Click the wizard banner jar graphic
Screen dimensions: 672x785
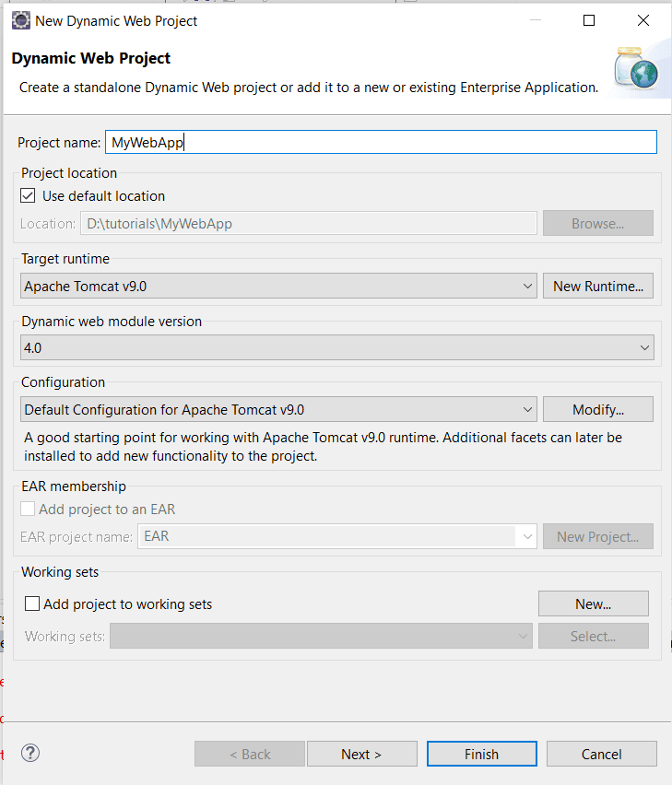(x=638, y=69)
